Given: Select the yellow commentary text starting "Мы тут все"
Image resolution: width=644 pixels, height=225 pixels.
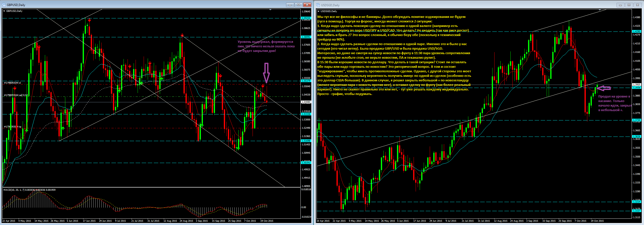Looking at the screenshot, I should coord(394,55).
